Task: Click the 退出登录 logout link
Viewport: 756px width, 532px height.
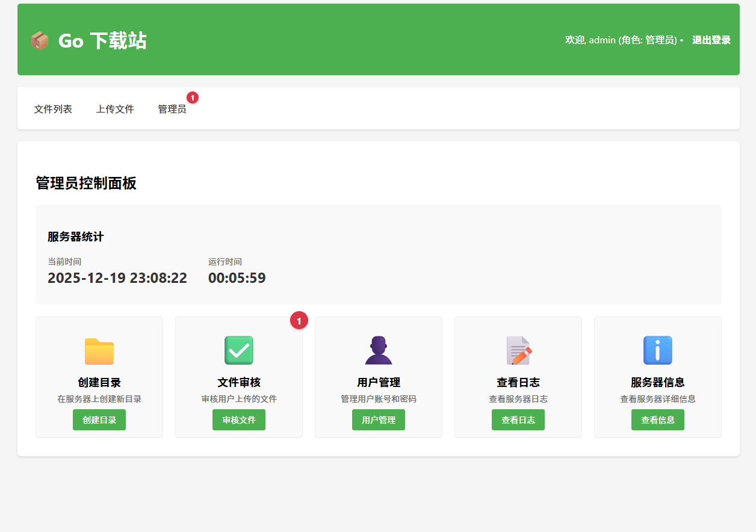Action: (x=711, y=40)
